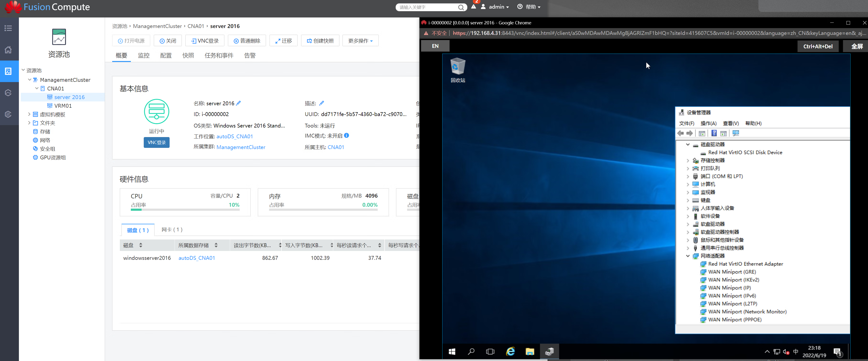
Task: Expand the 虚拟机模板 tree node
Action: click(29, 114)
